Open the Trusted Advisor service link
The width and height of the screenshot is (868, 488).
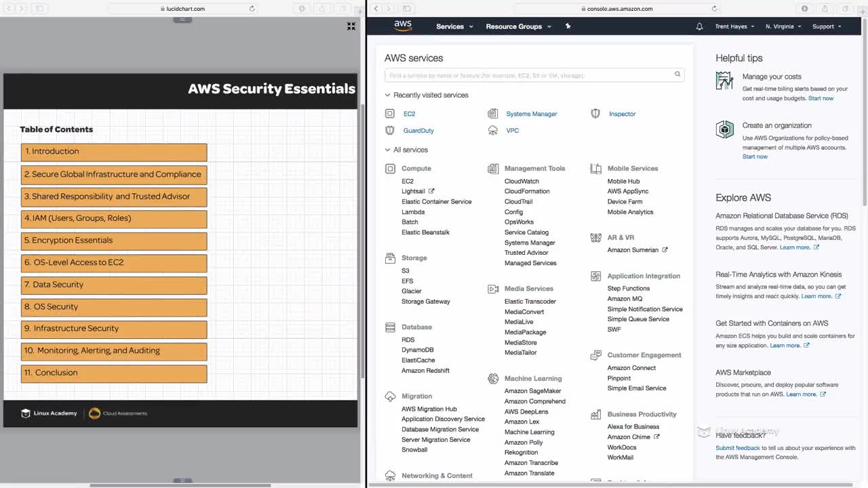[x=526, y=253]
